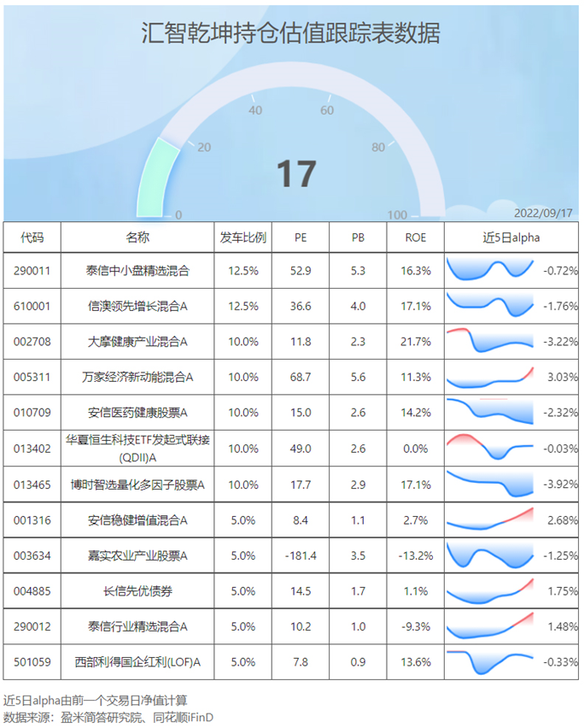Click fund code 001316
Screen dimensions: 584x728
(32, 520)
